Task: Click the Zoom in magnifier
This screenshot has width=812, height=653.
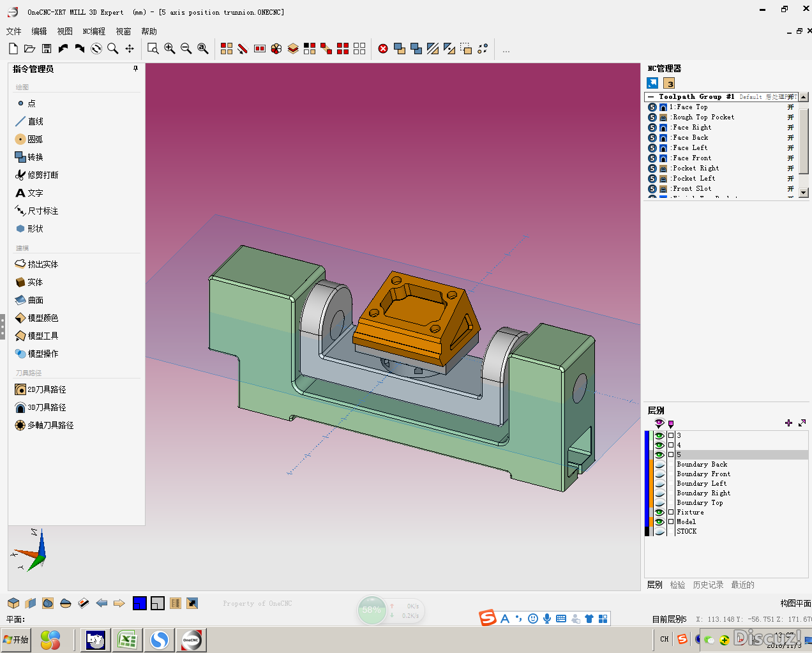Action: [x=170, y=49]
